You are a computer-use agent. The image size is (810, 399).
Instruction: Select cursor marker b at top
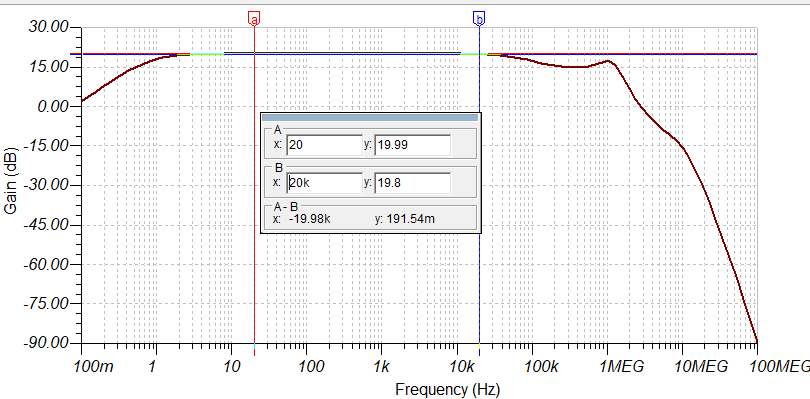[x=479, y=19]
